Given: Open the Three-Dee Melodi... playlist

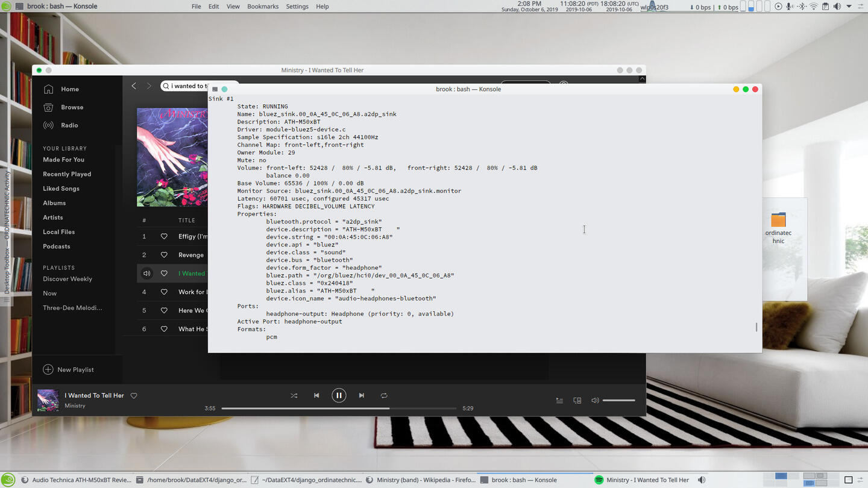Looking at the screenshot, I should coord(72,308).
